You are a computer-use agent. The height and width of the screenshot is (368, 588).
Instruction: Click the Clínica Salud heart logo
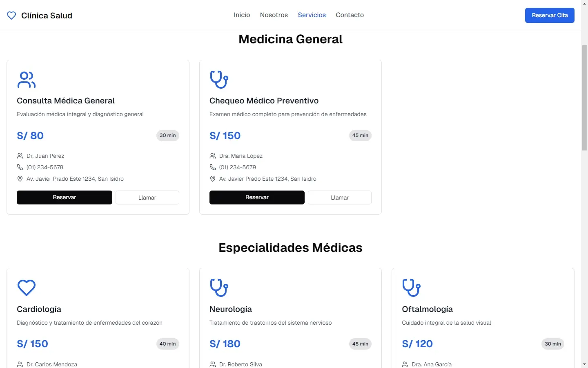pos(11,15)
